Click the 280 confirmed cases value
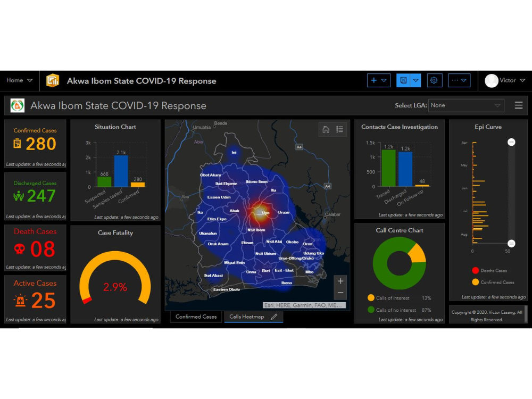The image size is (532, 399). click(x=41, y=144)
